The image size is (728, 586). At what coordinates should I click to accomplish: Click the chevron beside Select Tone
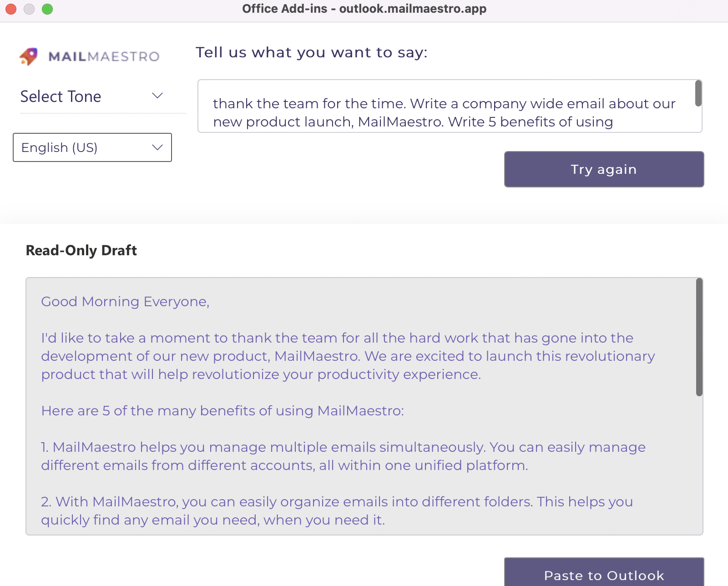point(157,95)
